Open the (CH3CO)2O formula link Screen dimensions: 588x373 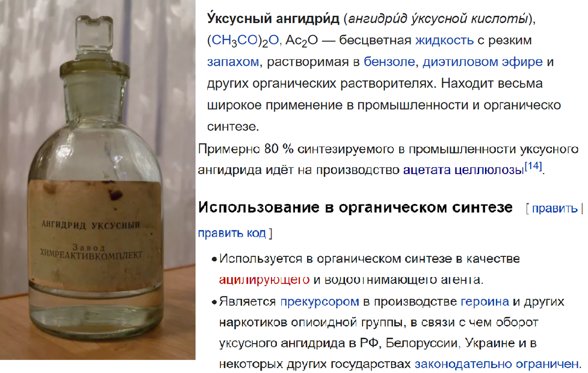(x=244, y=41)
